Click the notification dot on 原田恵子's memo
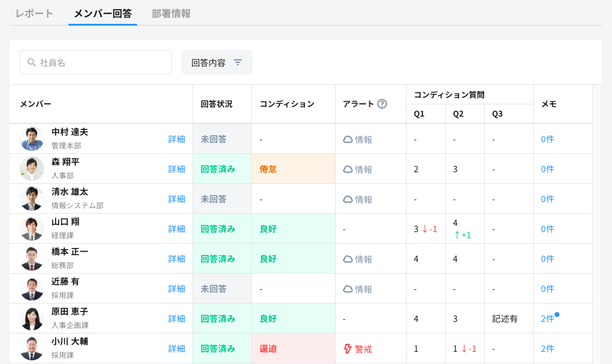 click(x=556, y=313)
